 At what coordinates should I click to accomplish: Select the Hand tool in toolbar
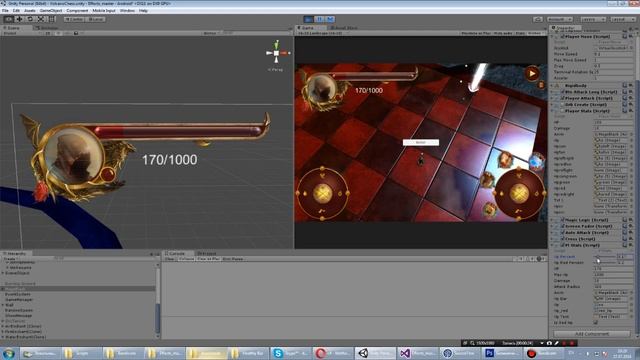[8, 19]
